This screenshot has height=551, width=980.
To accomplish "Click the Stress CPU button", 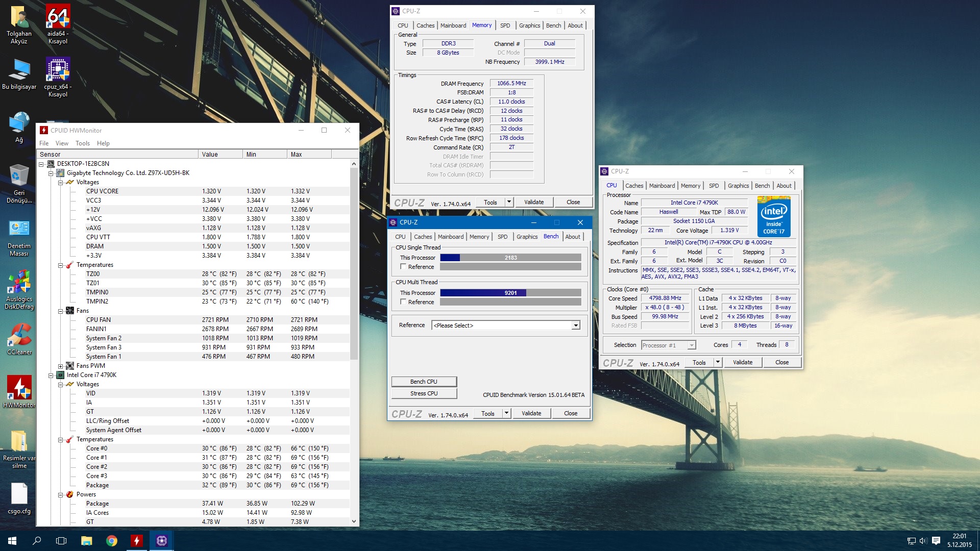I will click(x=424, y=393).
